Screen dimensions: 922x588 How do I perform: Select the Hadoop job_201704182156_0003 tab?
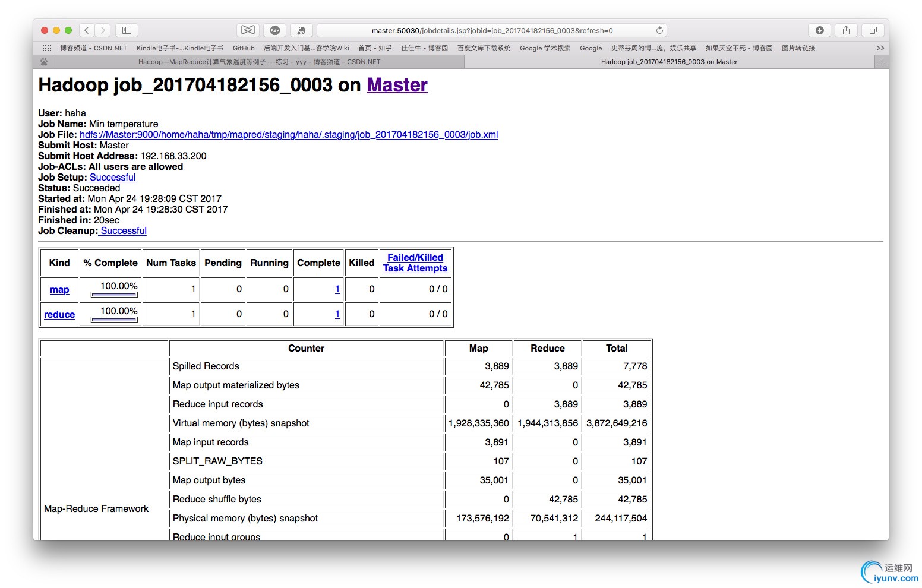(x=670, y=62)
